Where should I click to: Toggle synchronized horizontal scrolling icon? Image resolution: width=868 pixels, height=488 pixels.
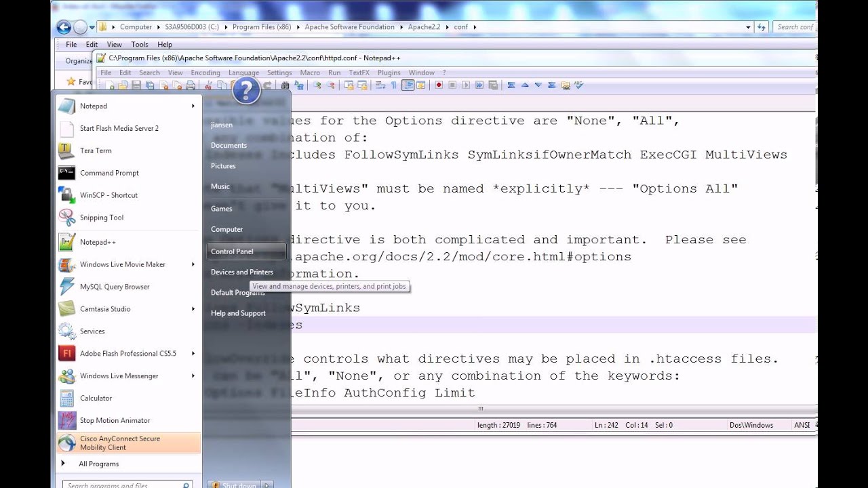click(362, 85)
